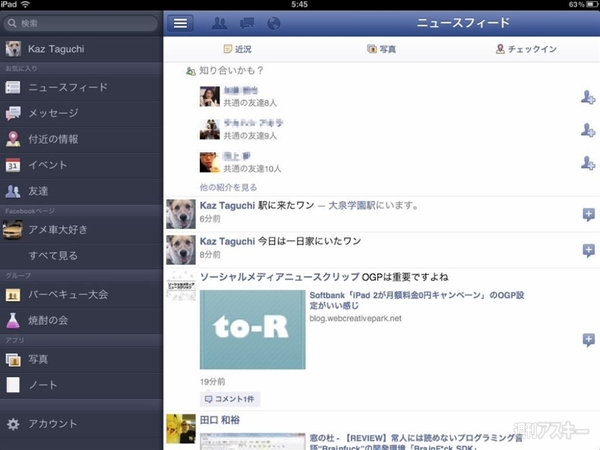Click the map pin icon for 付近の情報
The height and width of the screenshot is (450, 600).
point(13,139)
